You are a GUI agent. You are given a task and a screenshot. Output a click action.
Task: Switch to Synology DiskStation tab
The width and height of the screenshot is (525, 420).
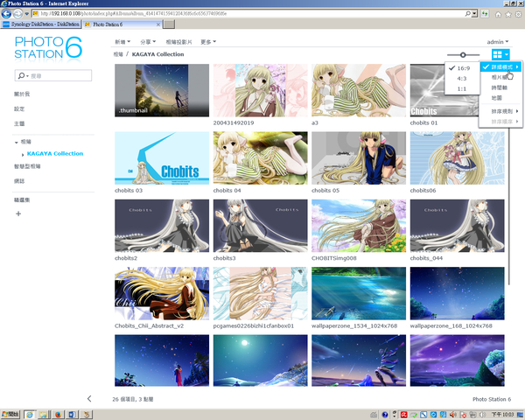point(41,24)
